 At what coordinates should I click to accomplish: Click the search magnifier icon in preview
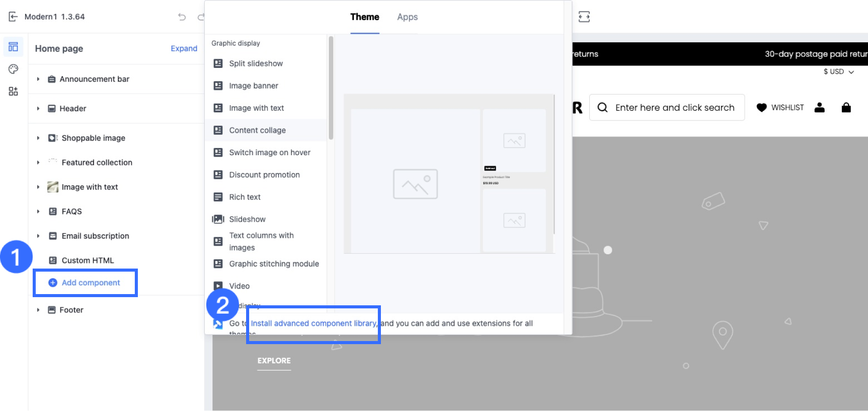tap(602, 108)
